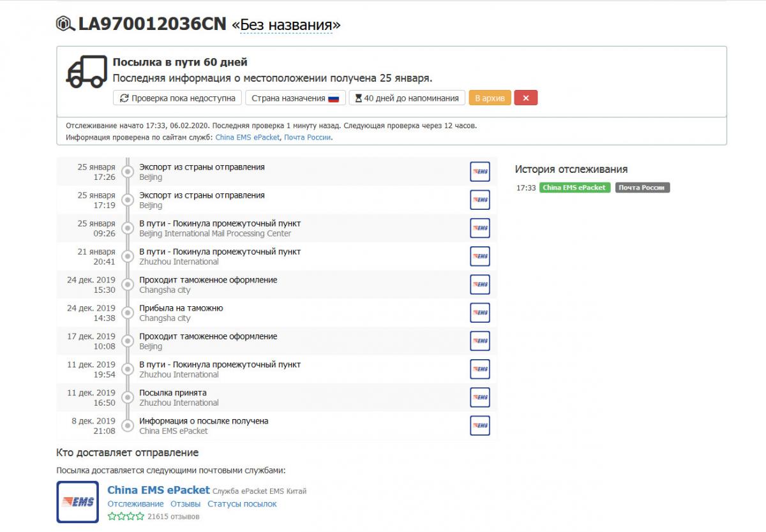
Task: Open 'Статусы посылок' link
Action: pos(242,504)
